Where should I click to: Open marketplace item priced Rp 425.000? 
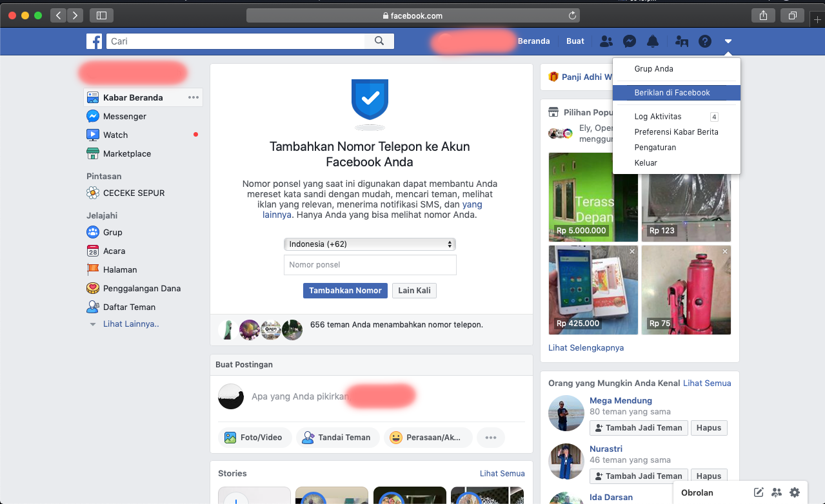593,290
